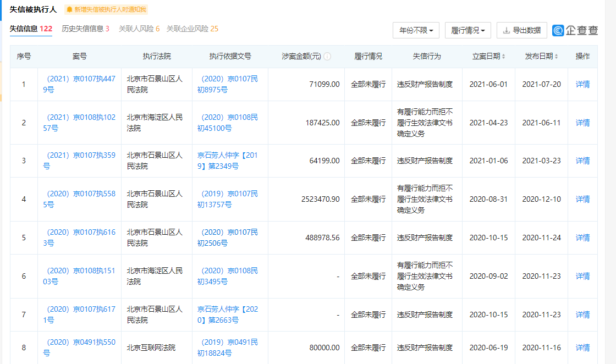Select the 失信信息 tab
This screenshot has height=364, width=616.
click(31, 29)
